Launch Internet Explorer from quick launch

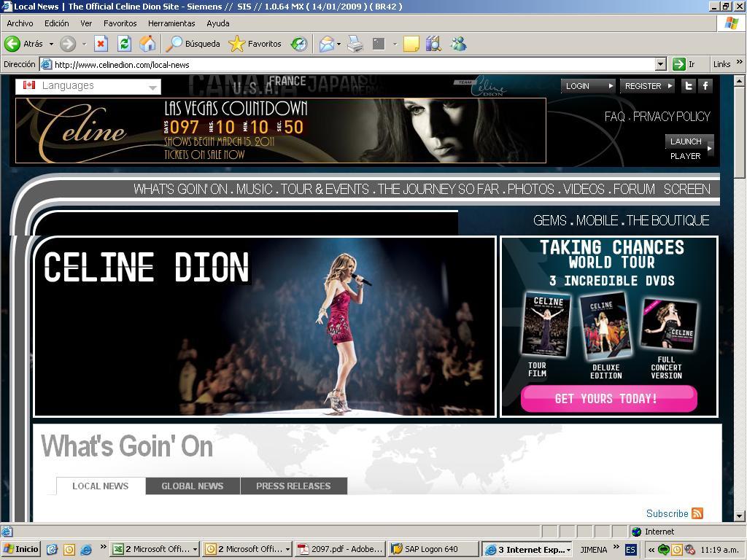tap(86, 549)
